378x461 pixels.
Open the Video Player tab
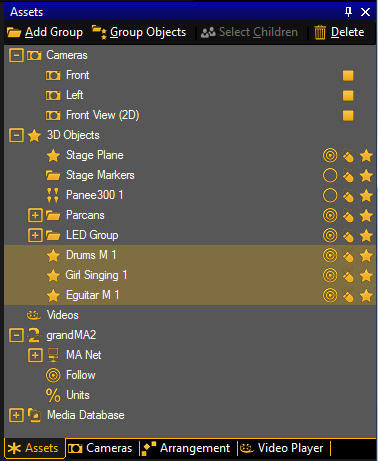point(282,448)
